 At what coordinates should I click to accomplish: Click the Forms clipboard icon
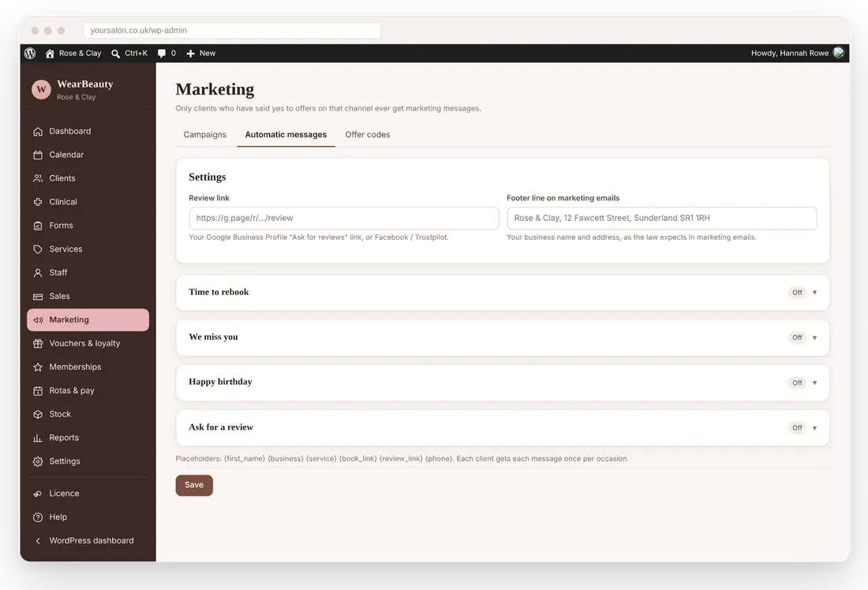tap(38, 226)
